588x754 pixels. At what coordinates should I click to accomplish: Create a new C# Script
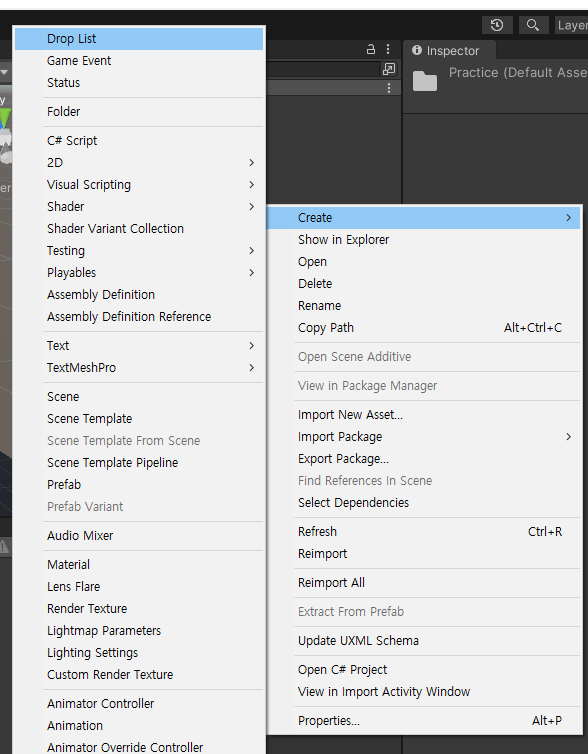coord(139,140)
